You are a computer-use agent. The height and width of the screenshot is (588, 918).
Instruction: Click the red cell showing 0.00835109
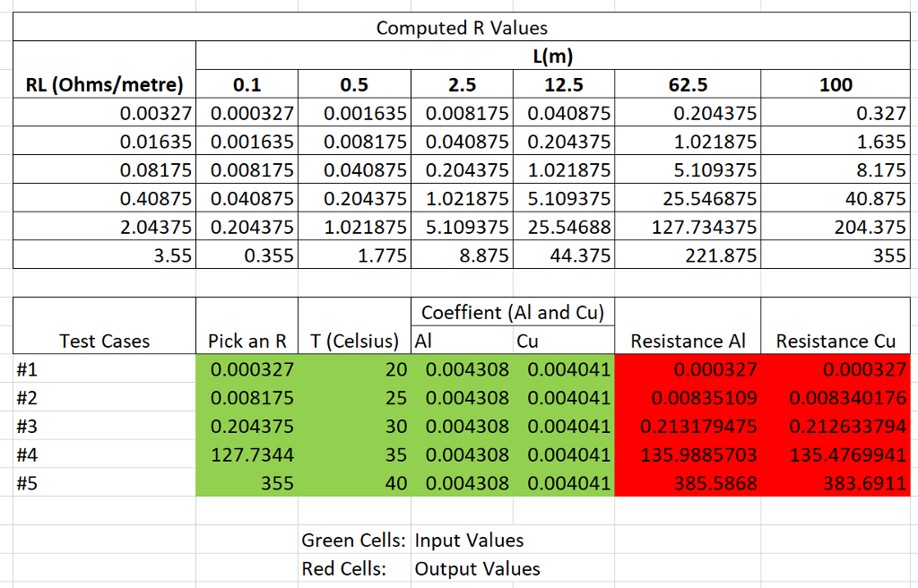tap(688, 398)
